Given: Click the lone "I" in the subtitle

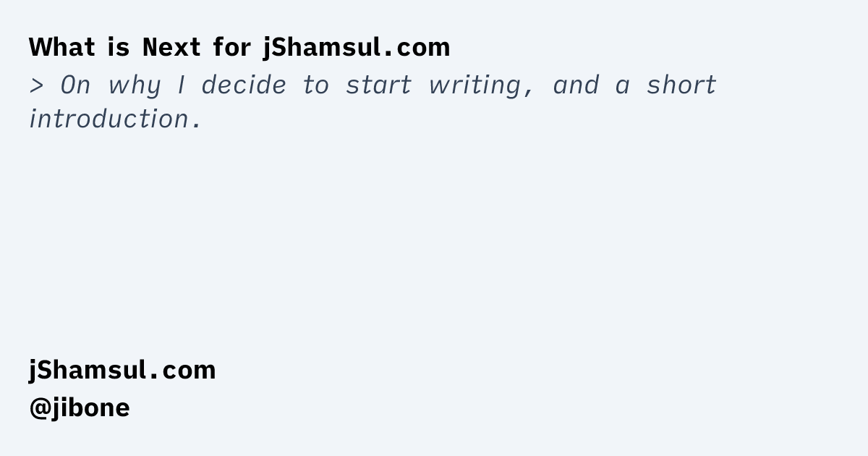Looking at the screenshot, I should (180, 85).
